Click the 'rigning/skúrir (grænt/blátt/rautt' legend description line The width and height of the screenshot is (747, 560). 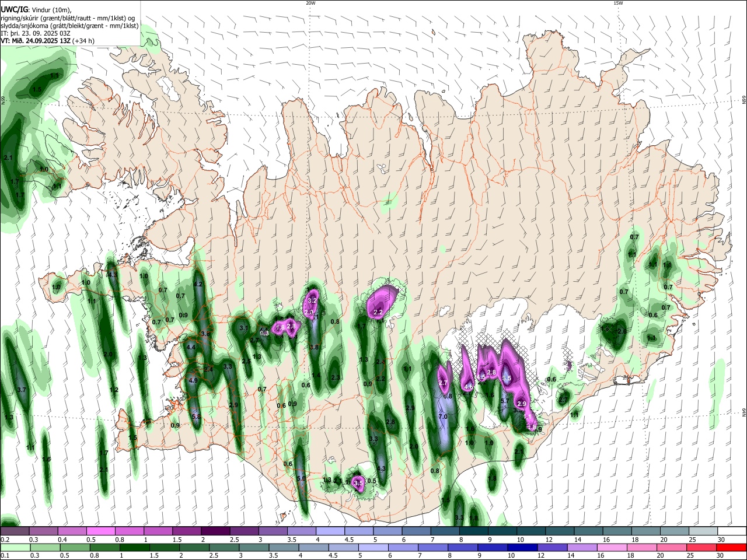click(x=69, y=18)
